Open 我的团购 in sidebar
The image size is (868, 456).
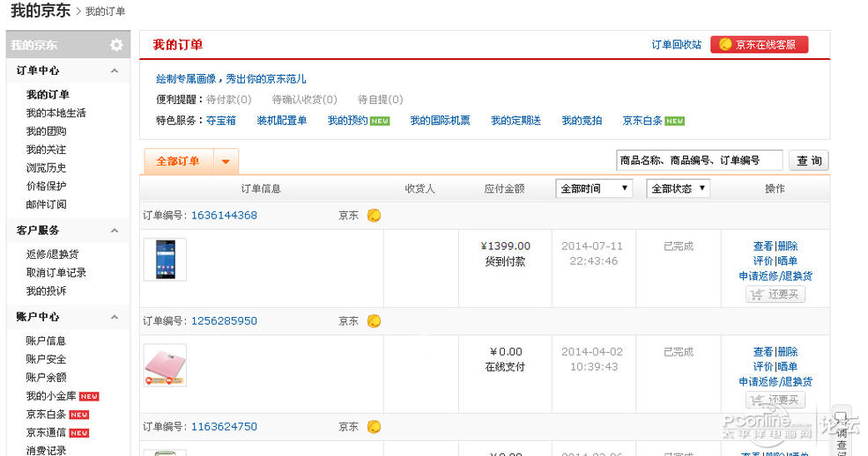[46, 131]
